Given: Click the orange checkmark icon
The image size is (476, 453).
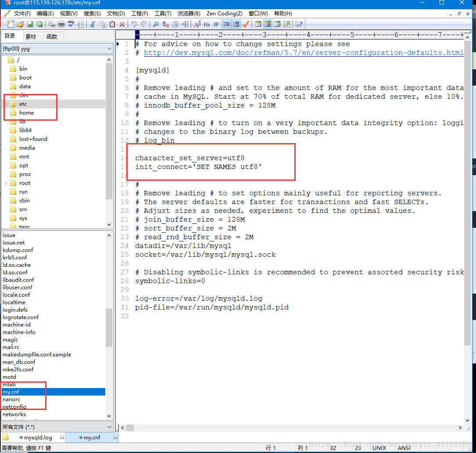Looking at the screenshot, I should tap(246, 24).
